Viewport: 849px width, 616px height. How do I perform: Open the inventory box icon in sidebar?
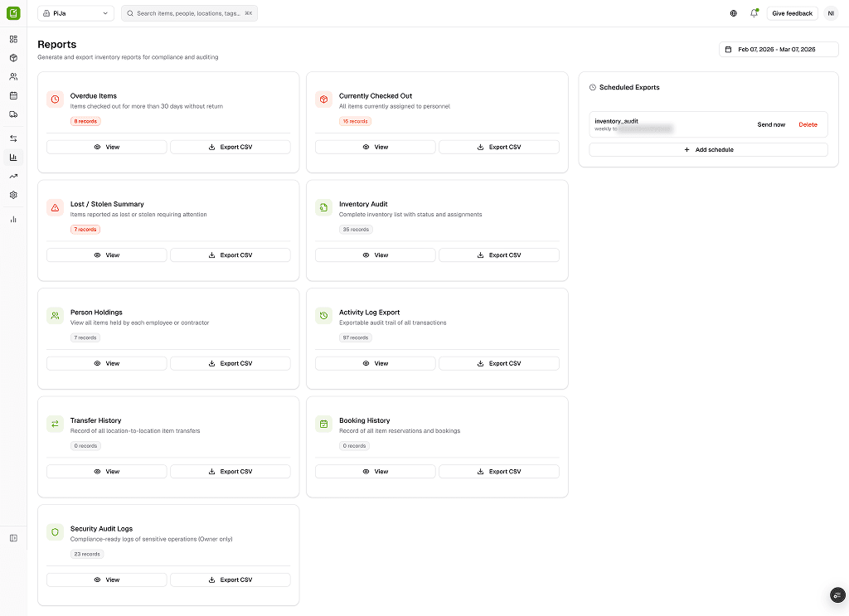pyautogui.click(x=13, y=58)
